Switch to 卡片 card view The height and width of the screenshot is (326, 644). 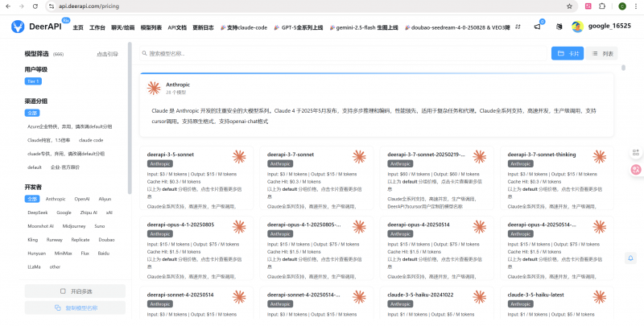[568, 53]
